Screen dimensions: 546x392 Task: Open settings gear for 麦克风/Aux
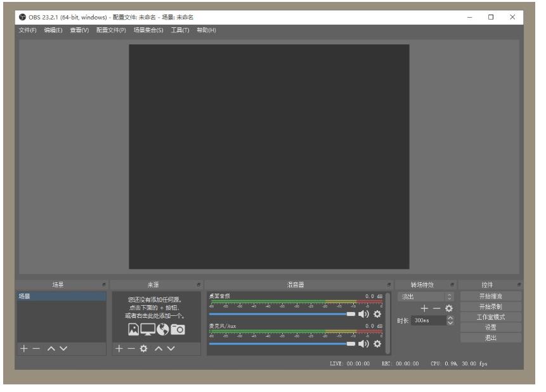pos(377,344)
